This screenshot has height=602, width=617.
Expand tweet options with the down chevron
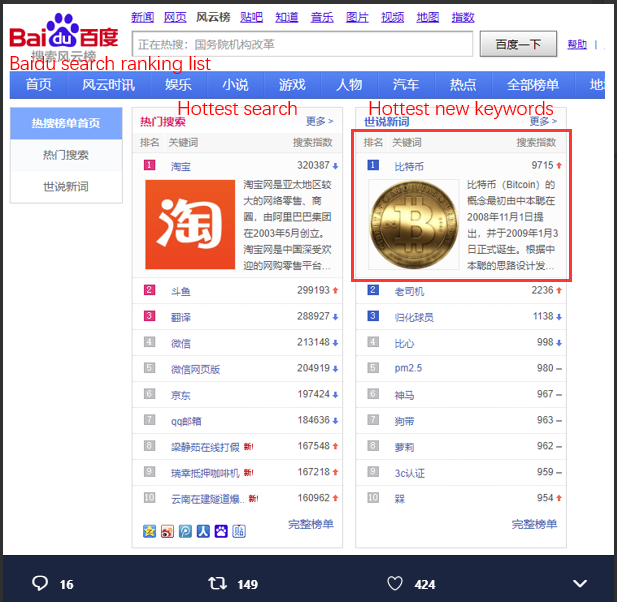[x=580, y=583]
